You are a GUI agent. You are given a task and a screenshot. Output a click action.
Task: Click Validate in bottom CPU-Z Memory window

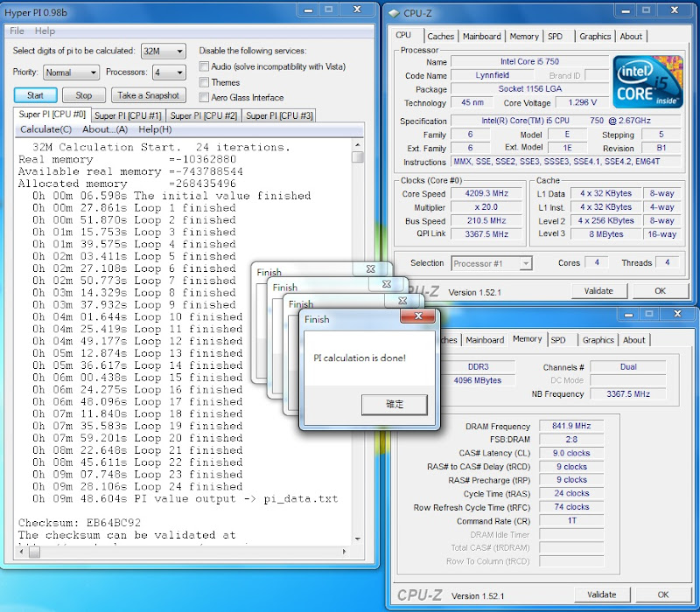coord(602,595)
